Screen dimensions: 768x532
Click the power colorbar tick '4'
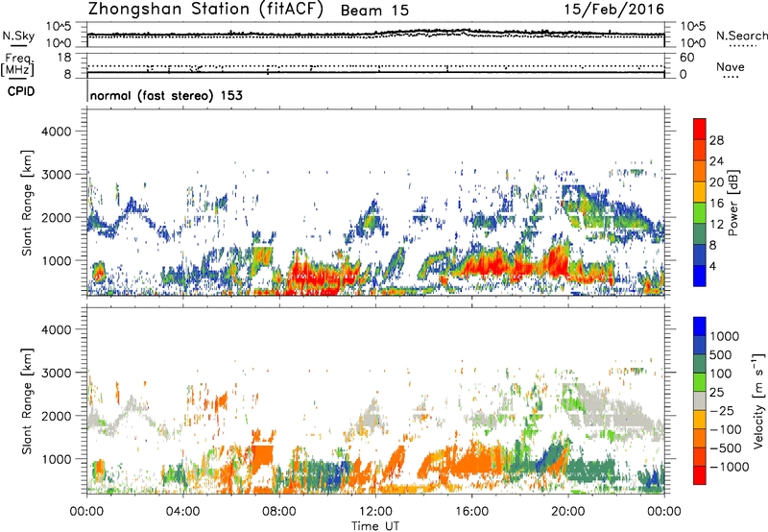(x=713, y=266)
